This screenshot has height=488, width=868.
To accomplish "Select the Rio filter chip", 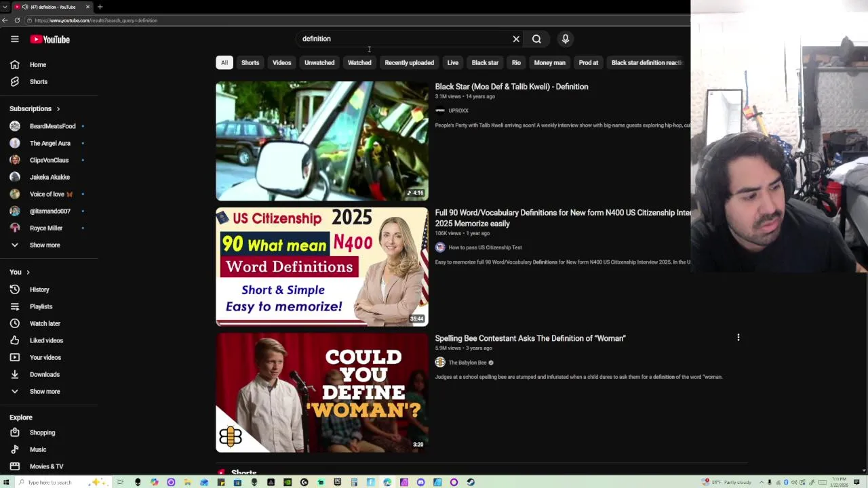I will tap(516, 62).
